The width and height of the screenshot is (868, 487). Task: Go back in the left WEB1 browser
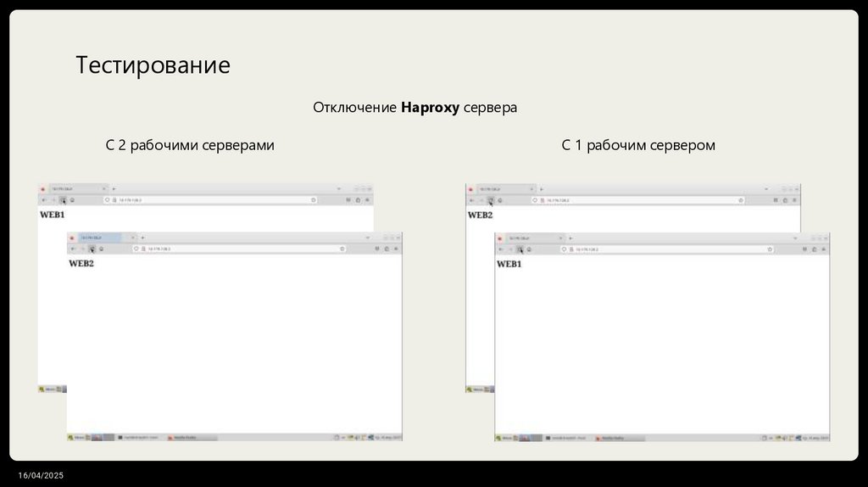44,200
